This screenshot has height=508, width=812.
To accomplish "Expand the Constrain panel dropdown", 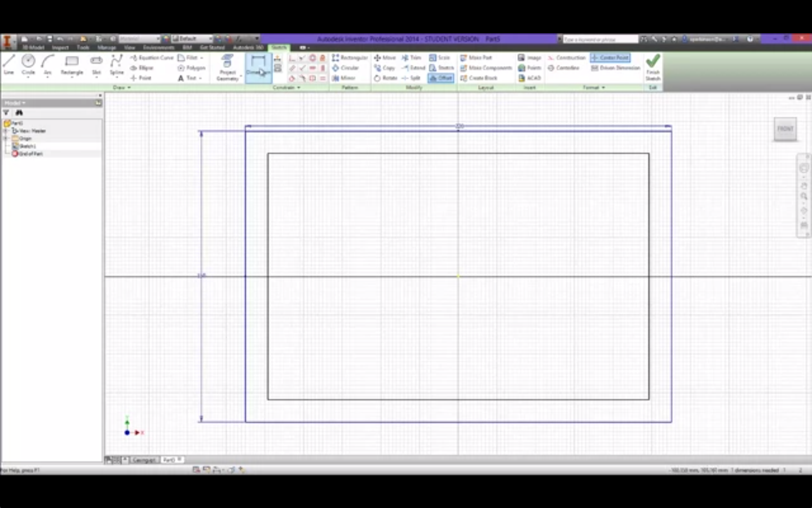I will pyautogui.click(x=286, y=87).
